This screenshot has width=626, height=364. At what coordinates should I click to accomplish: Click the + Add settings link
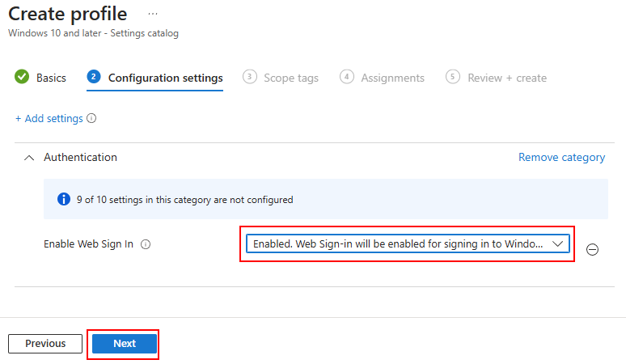[x=49, y=119]
